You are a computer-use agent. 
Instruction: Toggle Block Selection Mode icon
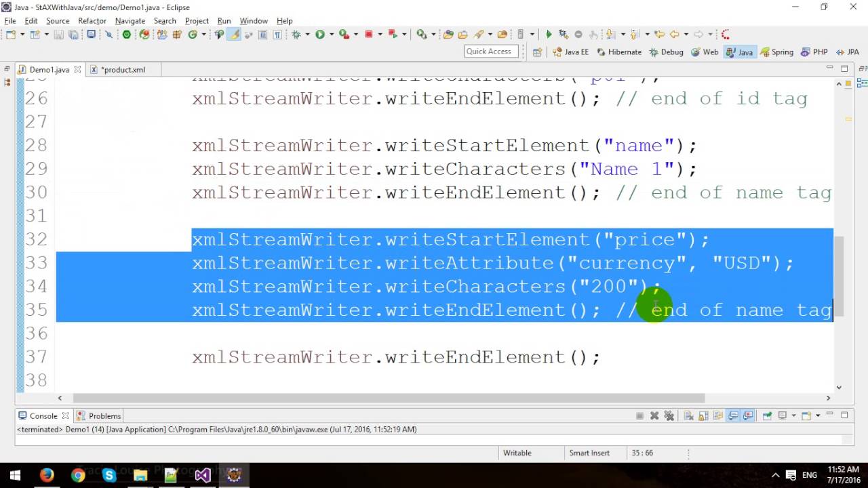[x=262, y=34]
